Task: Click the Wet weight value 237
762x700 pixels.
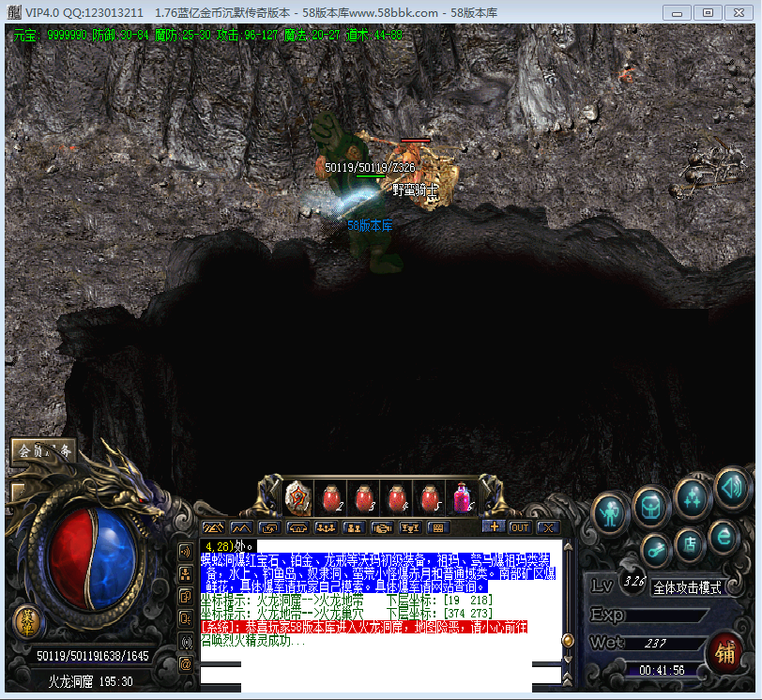Action: [x=655, y=643]
